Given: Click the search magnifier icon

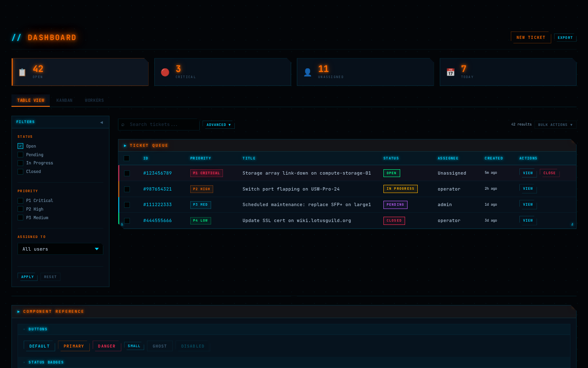Looking at the screenshot, I should click(123, 125).
